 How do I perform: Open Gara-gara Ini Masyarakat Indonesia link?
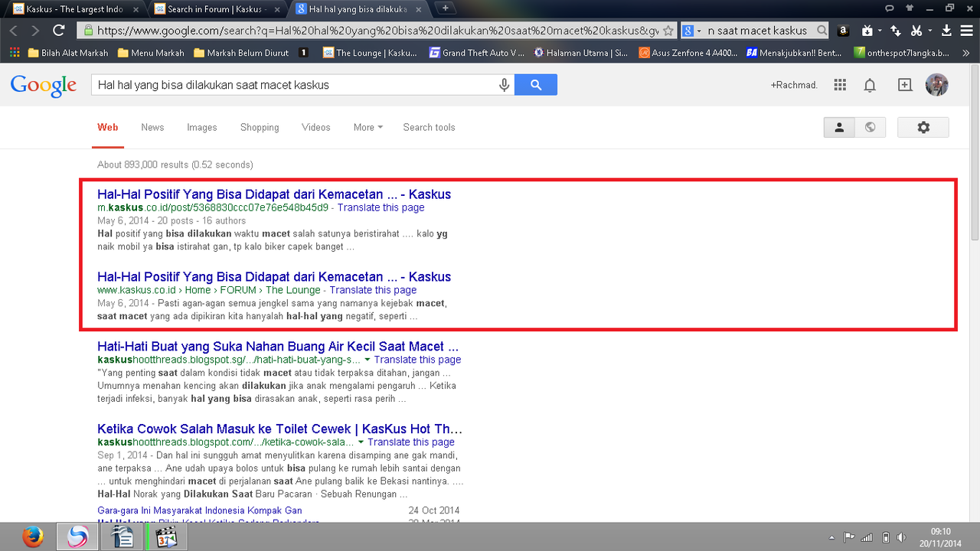pos(200,510)
